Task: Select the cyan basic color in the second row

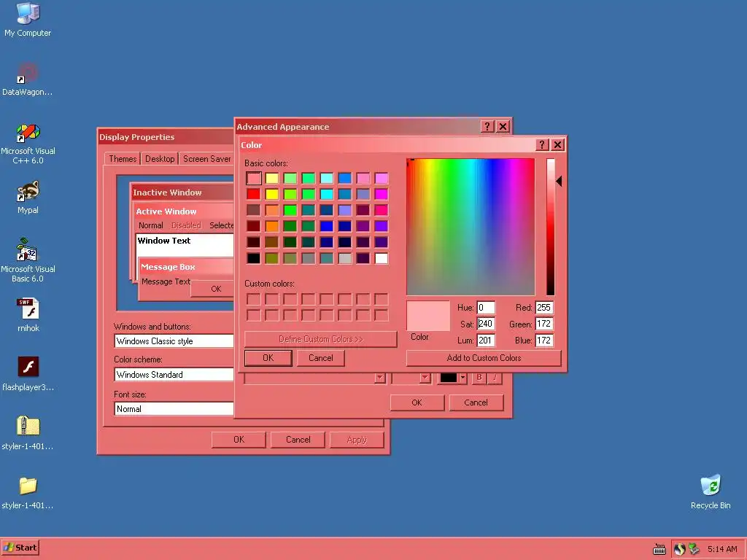Action: (326, 194)
